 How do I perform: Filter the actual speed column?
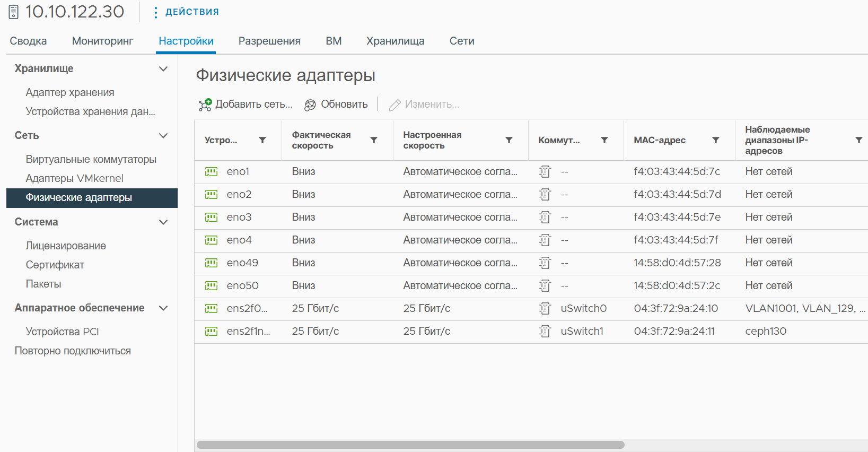point(374,140)
